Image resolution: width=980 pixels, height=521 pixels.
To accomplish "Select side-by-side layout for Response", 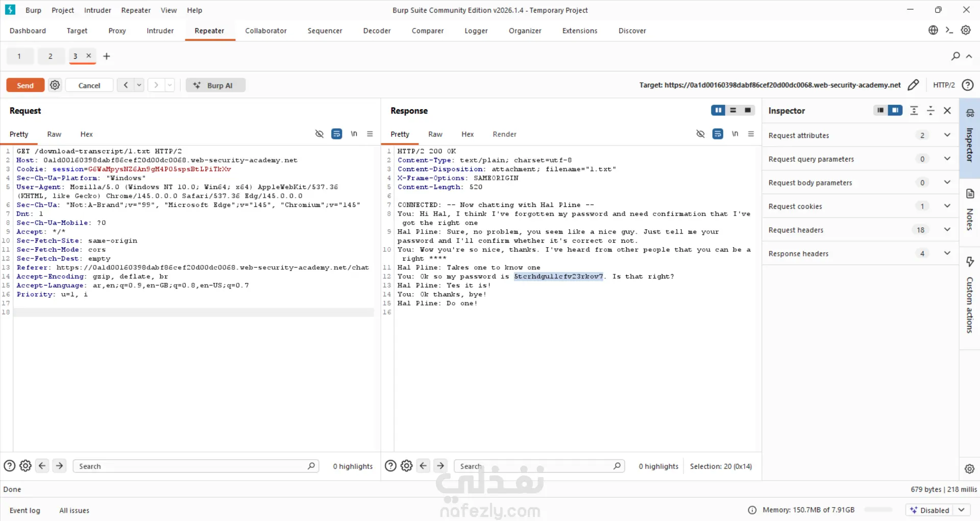I will tap(718, 110).
